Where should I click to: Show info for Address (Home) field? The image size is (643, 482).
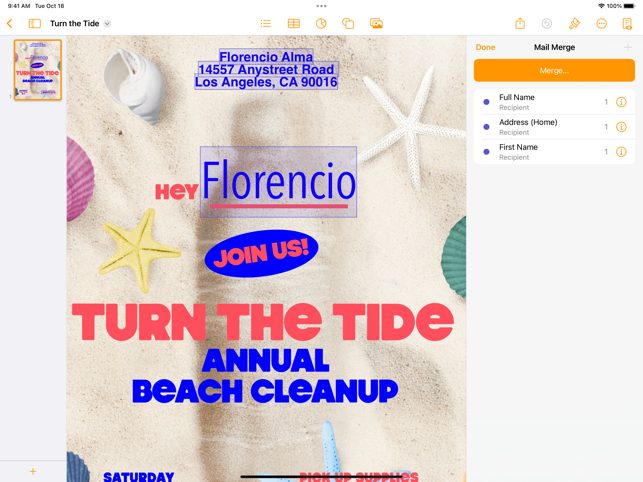[x=621, y=127]
